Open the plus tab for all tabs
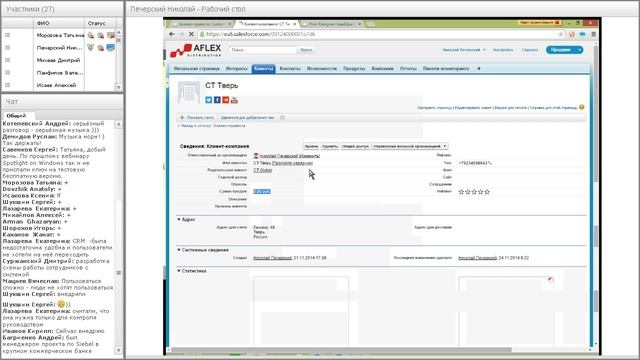Screen dimensions: 640x360 click(x=479, y=69)
